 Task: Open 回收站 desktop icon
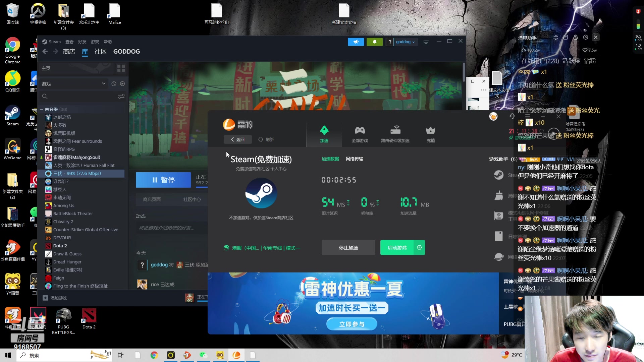pos(12,14)
